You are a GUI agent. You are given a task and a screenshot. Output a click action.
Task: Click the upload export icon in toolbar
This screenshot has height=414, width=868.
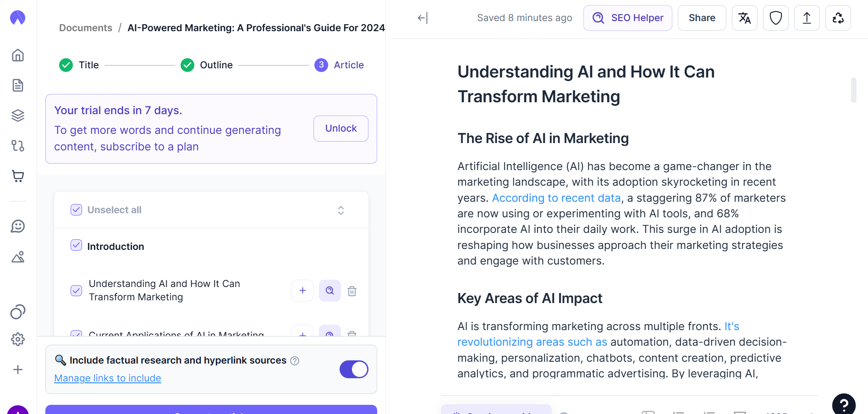(x=807, y=18)
